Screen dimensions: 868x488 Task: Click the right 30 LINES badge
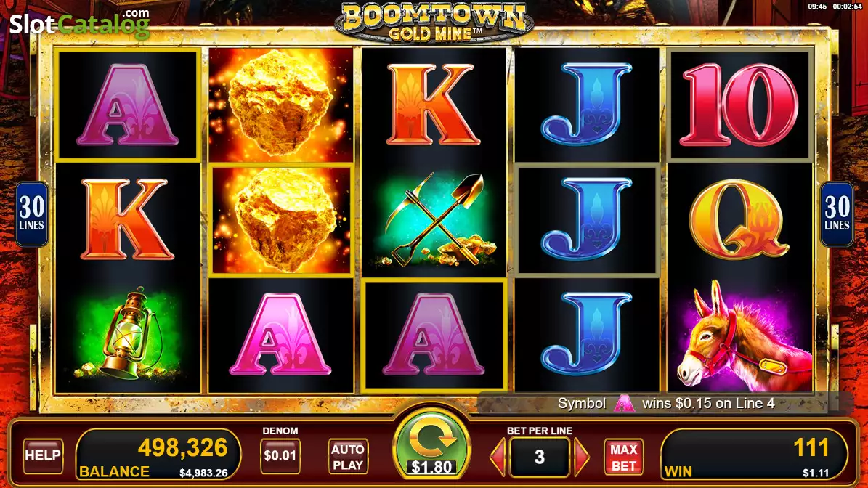[x=837, y=213]
